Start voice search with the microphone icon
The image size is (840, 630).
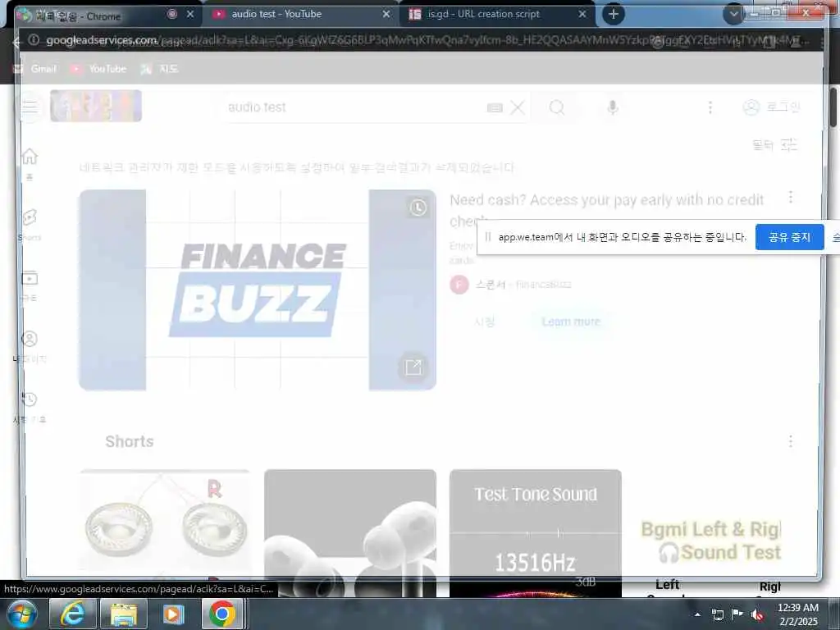point(612,107)
